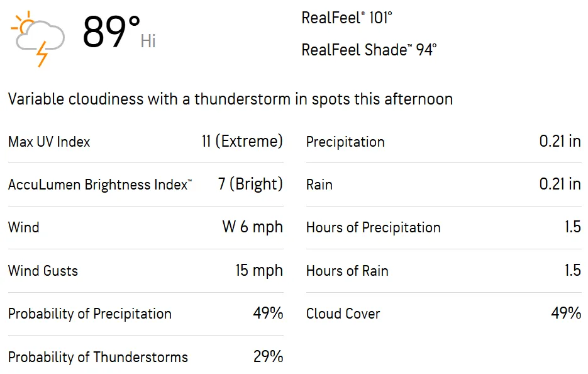Select the 7 (Bright) brightness value

pos(250,184)
